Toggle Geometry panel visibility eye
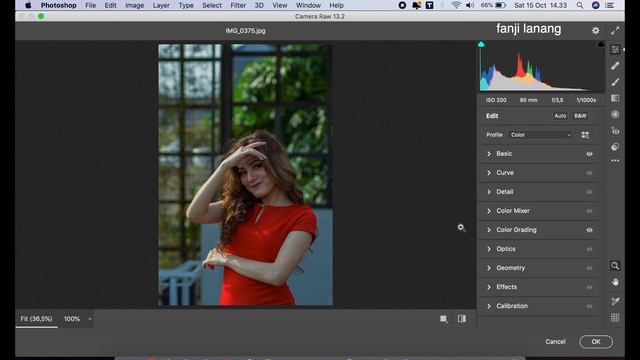Image resolution: width=640 pixels, height=360 pixels. point(589,268)
